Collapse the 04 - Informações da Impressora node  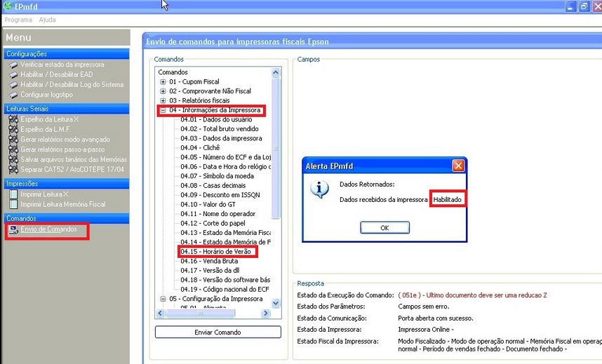(163, 110)
